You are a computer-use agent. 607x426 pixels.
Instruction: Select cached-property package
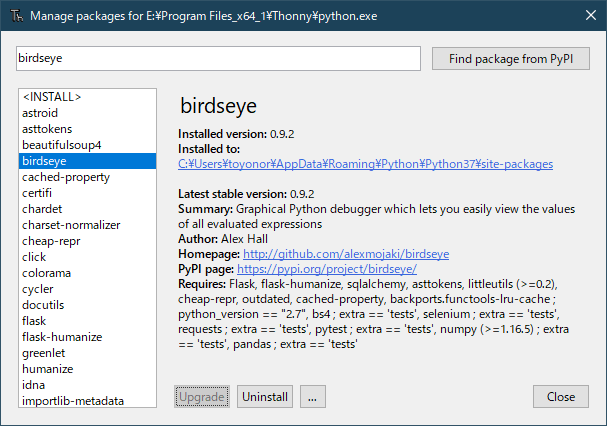pyautogui.click(x=66, y=177)
